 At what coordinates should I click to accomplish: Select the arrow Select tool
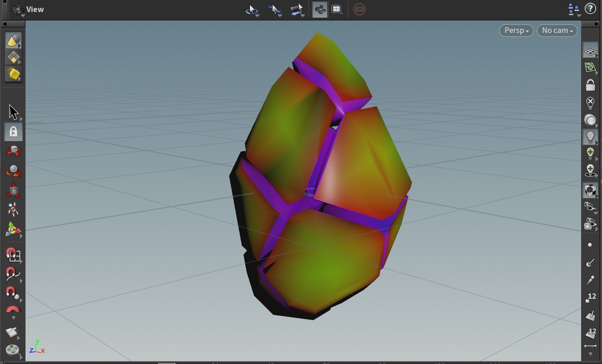pyautogui.click(x=13, y=112)
